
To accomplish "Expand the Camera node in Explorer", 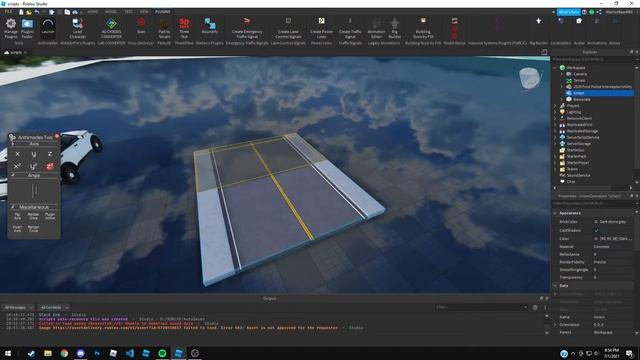I will [562, 74].
